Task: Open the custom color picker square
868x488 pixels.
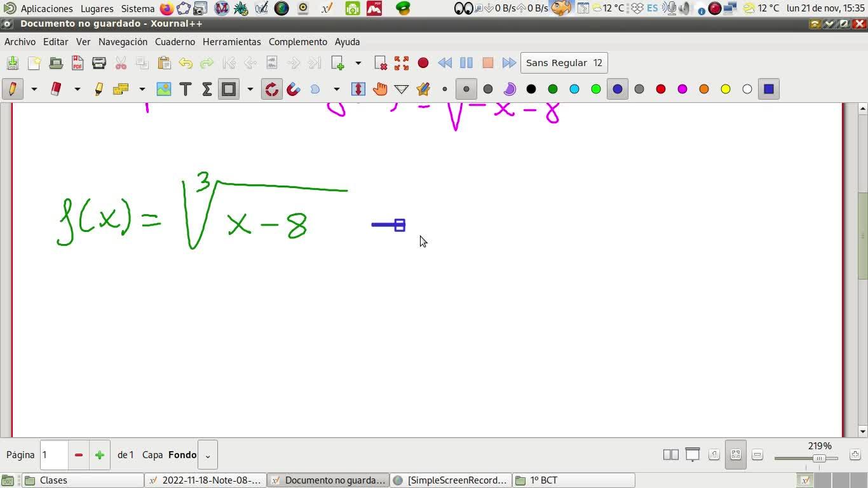Action: (x=769, y=89)
